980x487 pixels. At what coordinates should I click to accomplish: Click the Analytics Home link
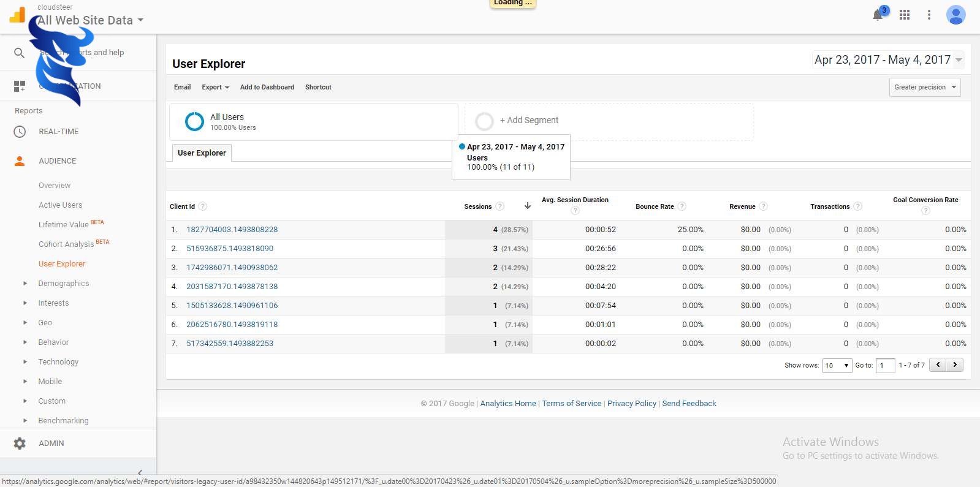pyautogui.click(x=508, y=404)
